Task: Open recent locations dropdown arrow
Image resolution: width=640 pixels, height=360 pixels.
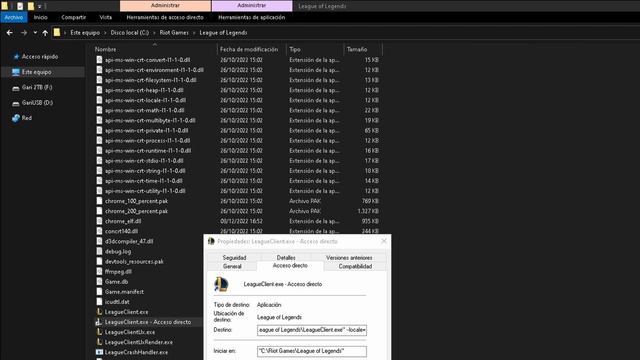Action: tap(35, 33)
